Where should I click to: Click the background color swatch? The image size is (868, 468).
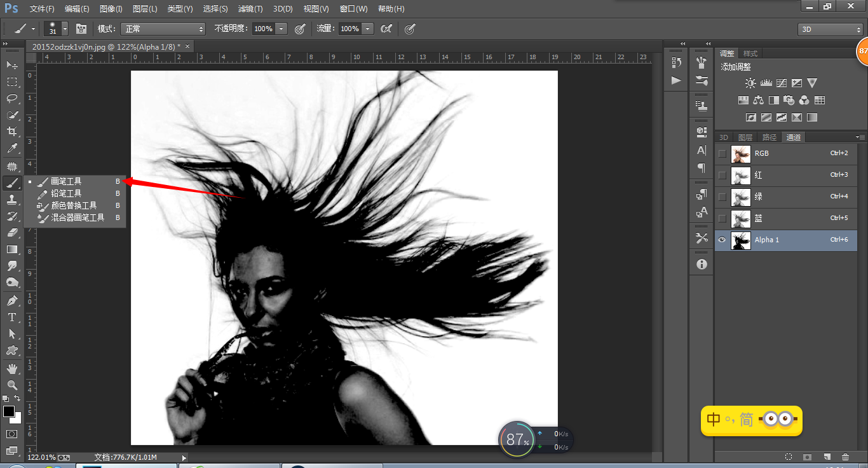(17, 418)
